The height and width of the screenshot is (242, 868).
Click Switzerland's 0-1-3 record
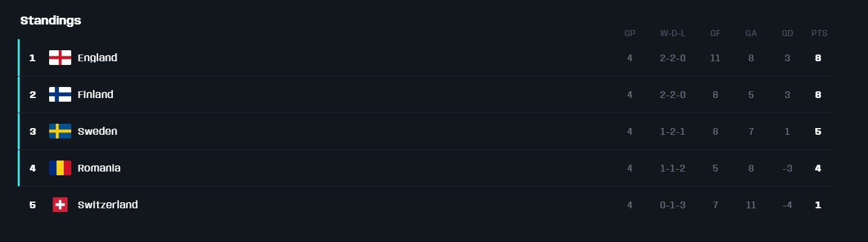pyautogui.click(x=673, y=205)
